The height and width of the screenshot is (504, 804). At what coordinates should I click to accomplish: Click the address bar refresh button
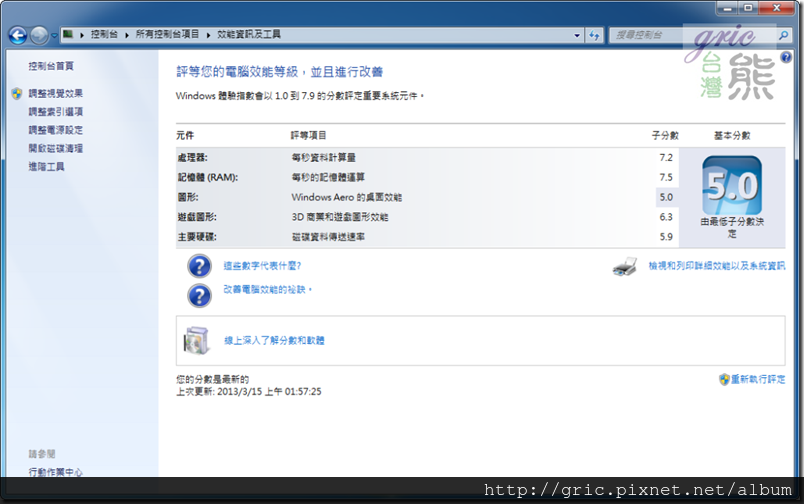594,35
